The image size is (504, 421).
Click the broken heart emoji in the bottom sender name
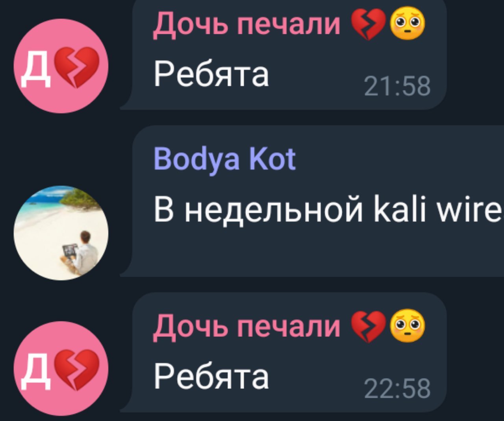(367, 326)
